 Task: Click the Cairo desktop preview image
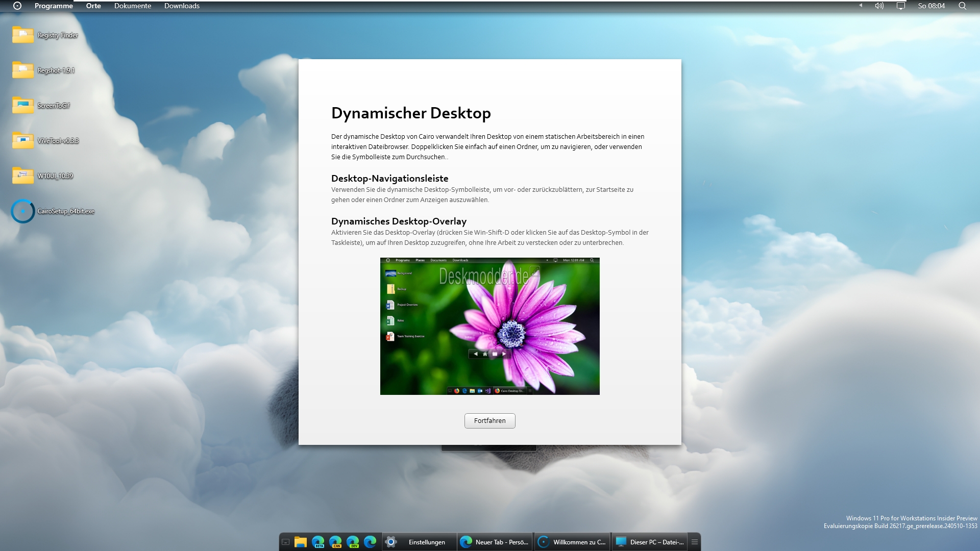pos(489,326)
